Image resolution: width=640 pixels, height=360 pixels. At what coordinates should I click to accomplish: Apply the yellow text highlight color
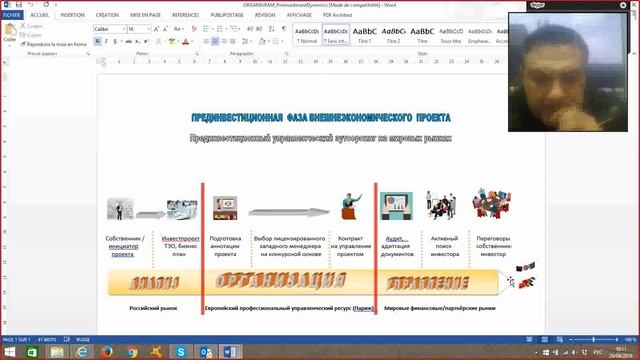pyautogui.click(x=172, y=41)
